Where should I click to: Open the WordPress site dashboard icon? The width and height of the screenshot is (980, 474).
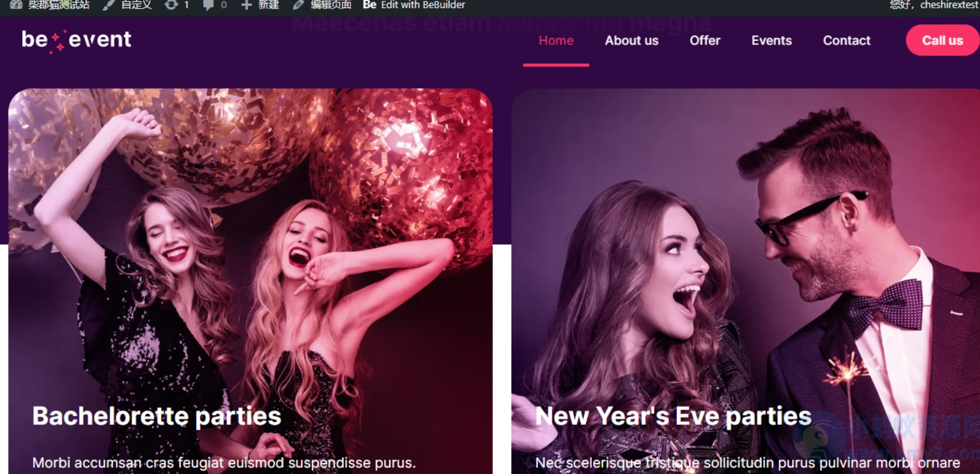(x=16, y=5)
